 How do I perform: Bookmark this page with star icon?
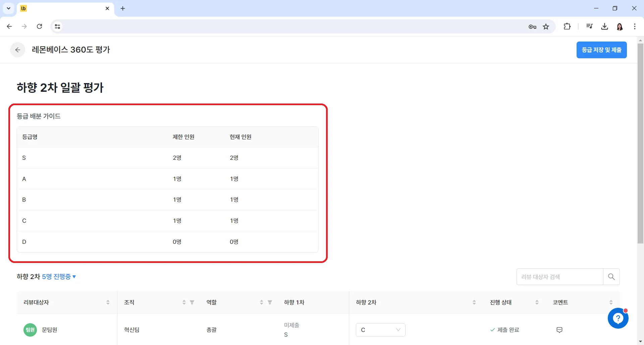pos(546,27)
